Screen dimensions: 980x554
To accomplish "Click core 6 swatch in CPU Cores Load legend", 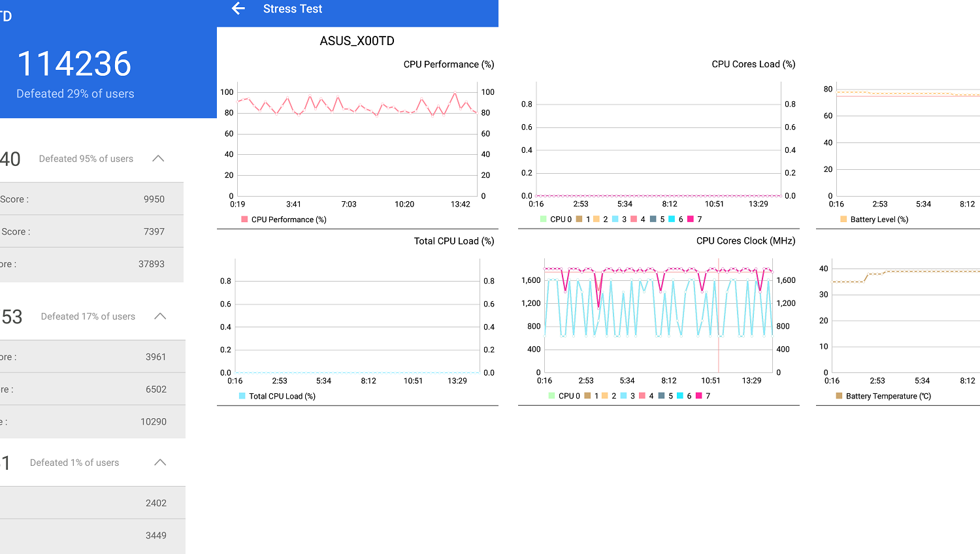I will coord(672,220).
